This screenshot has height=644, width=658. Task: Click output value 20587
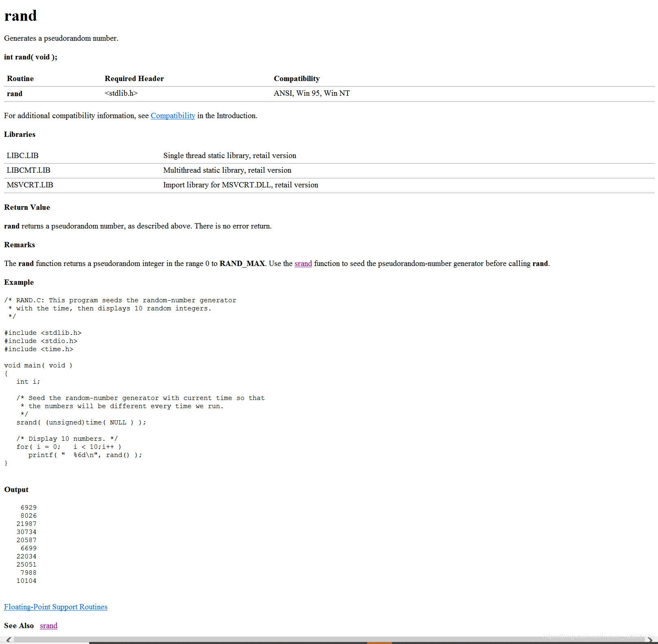point(26,540)
